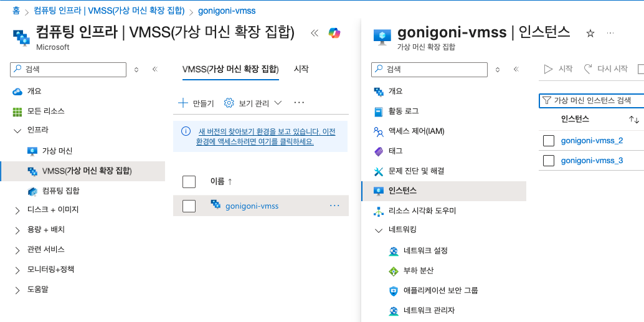This screenshot has height=322, width=644.
Task: Click the plus icon next to 만들기
Action: tap(182, 103)
